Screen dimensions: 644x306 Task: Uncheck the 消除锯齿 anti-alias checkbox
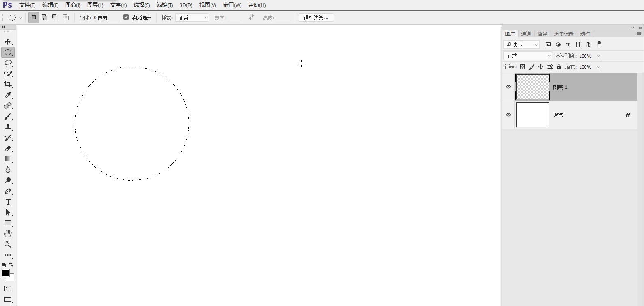[x=126, y=17]
